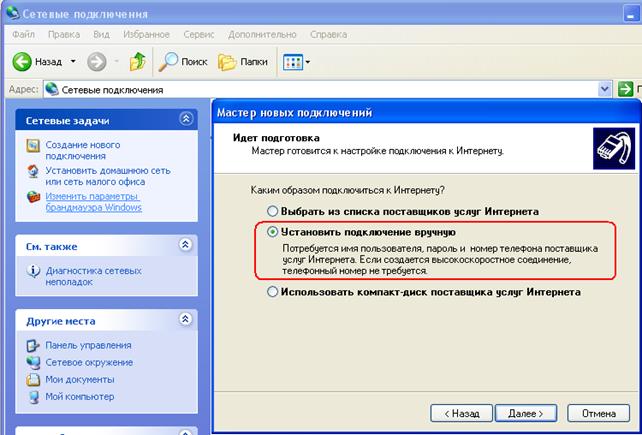The width and height of the screenshot is (642, 435).
Task: Click the info icon beside Диагностика
Action: 33,272
